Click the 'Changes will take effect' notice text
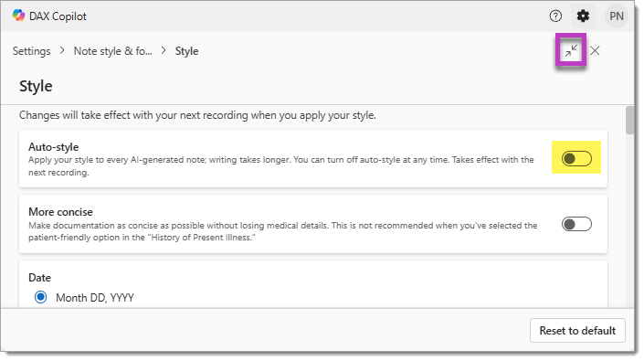Screen dimensions: 644x361 pos(197,115)
